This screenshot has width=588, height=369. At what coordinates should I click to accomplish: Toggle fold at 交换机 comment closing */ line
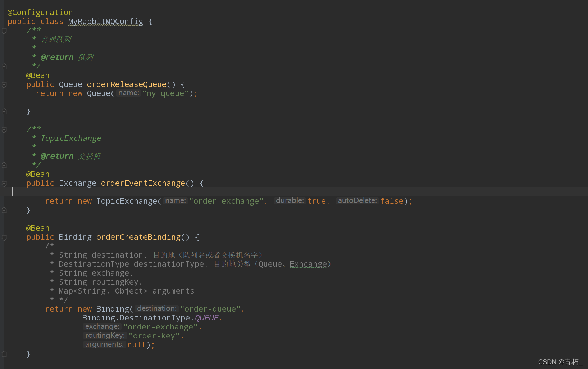pyautogui.click(x=4, y=165)
